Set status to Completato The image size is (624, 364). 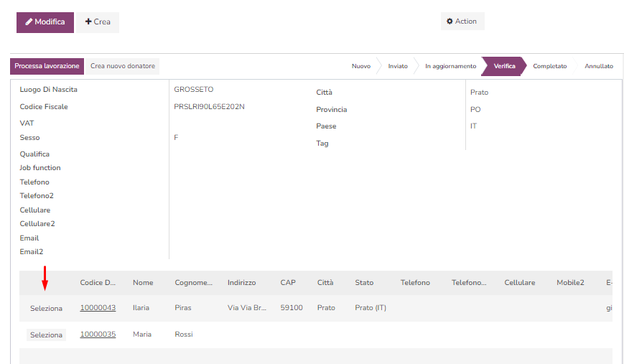pos(549,66)
